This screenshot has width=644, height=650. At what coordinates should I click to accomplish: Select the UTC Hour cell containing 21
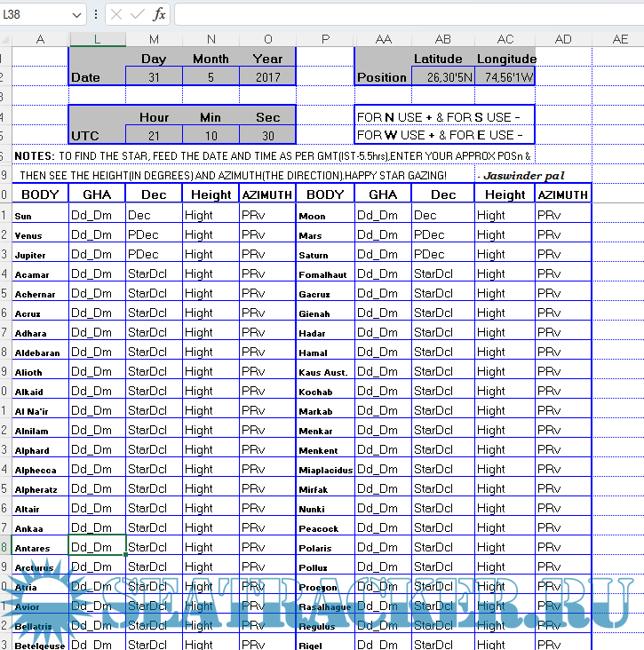click(x=154, y=135)
